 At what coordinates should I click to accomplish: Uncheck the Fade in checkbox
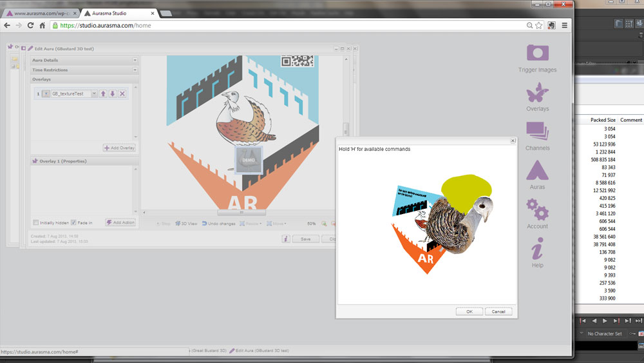[73, 222]
